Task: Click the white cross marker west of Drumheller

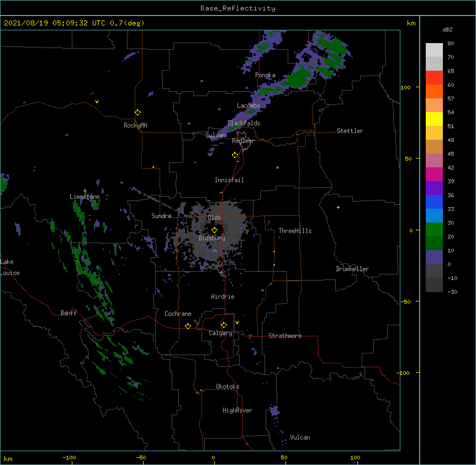Action: (x=338, y=207)
